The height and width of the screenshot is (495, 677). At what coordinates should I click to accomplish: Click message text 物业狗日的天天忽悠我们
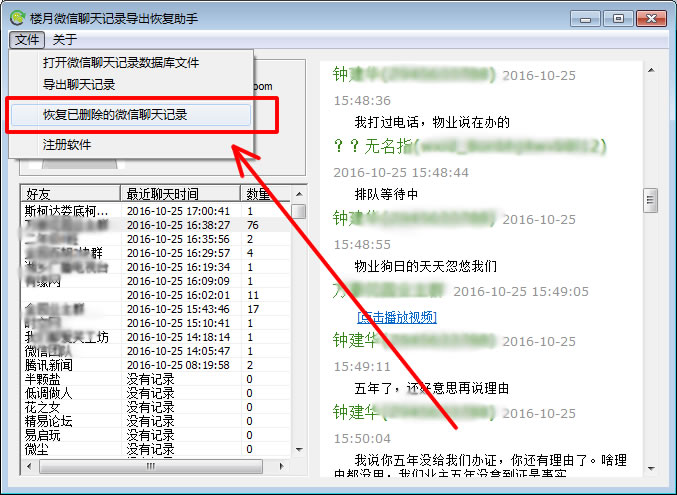point(425,266)
